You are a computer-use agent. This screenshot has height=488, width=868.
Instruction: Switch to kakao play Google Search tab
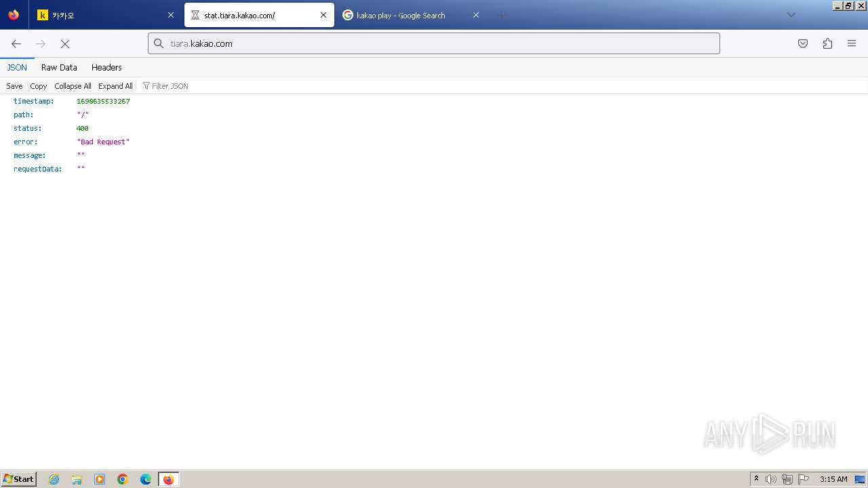click(411, 15)
